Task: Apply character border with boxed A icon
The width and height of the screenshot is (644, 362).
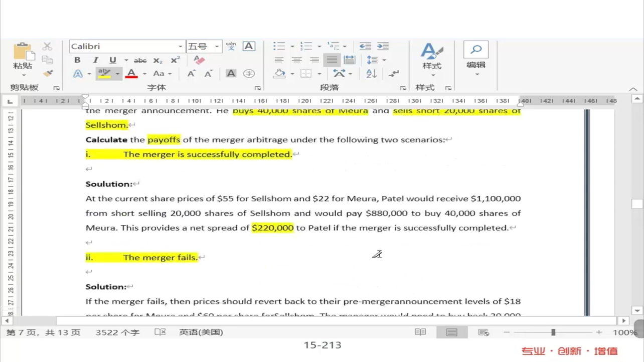Action: coord(249,46)
